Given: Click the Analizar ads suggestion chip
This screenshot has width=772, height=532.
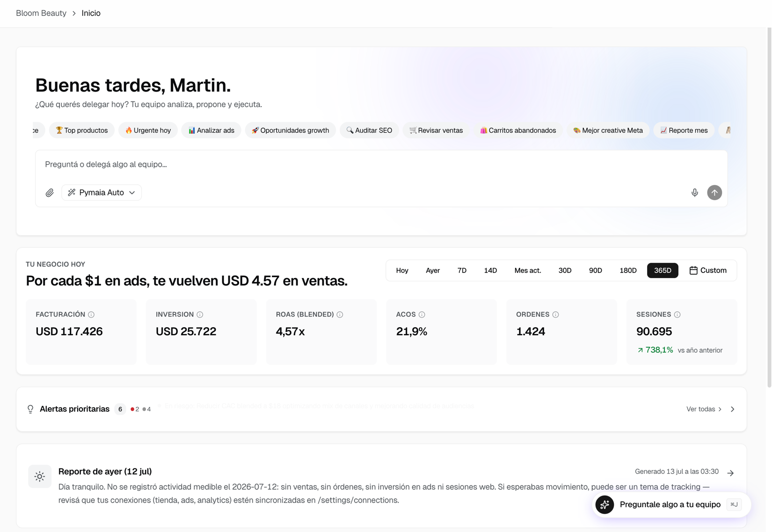Looking at the screenshot, I should [211, 130].
